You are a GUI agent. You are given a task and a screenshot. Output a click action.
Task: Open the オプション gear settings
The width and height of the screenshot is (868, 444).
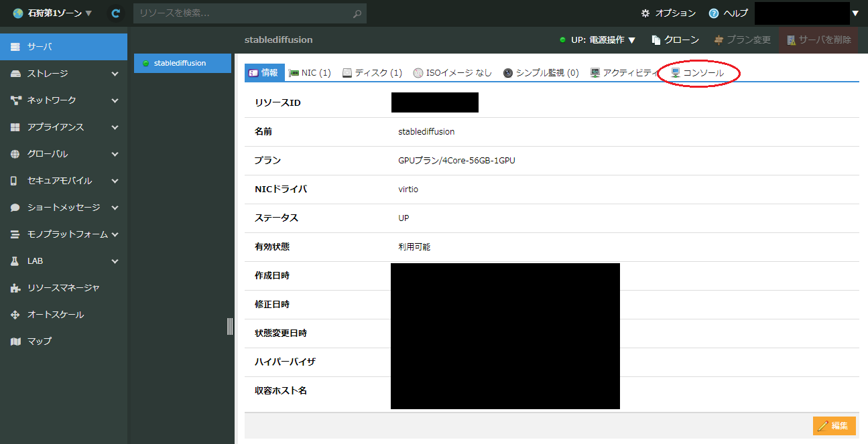point(645,13)
